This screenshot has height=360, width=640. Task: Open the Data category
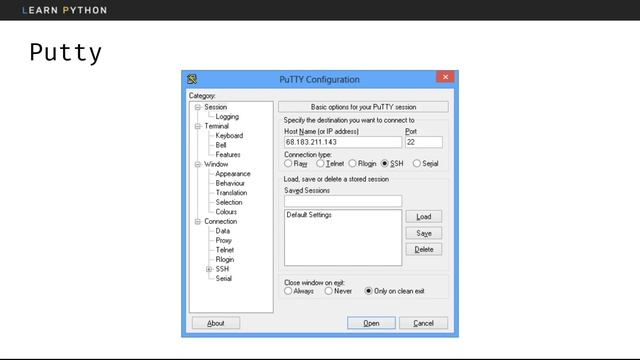click(222, 231)
